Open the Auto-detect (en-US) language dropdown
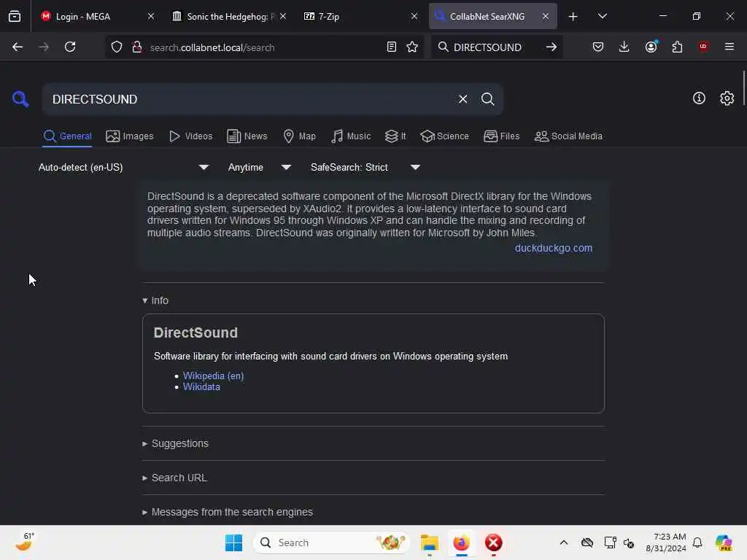This screenshot has width=747, height=560. pyautogui.click(x=124, y=167)
